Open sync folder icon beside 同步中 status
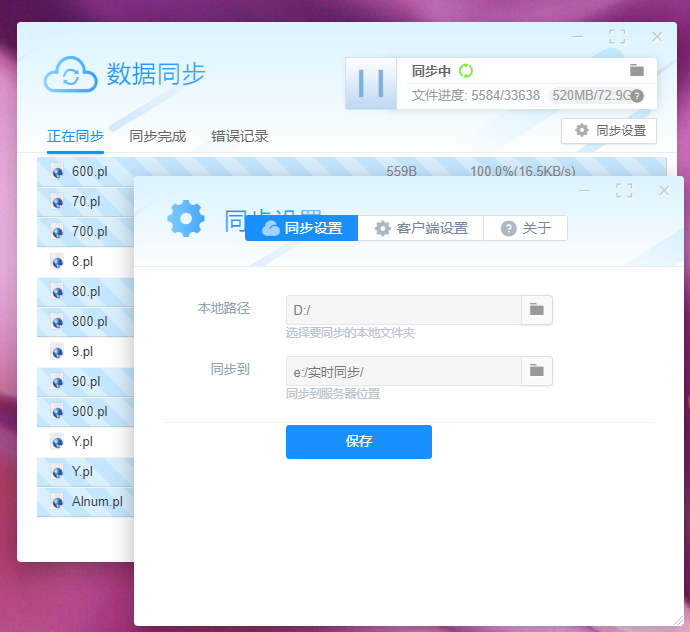 pos(636,70)
